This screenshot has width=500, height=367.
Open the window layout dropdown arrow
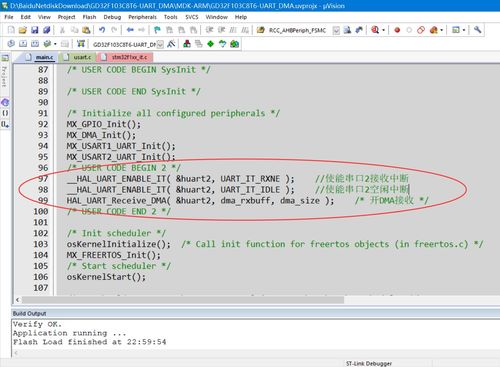pos(464,30)
